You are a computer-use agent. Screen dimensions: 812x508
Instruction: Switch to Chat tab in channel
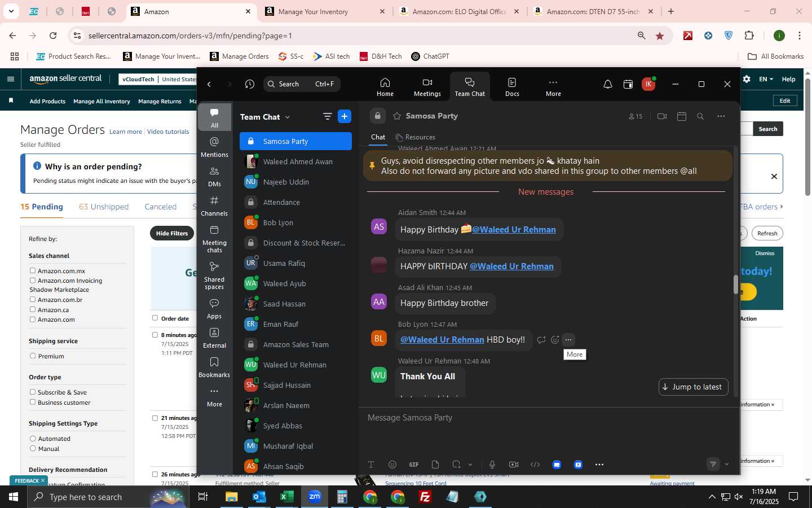378,137
